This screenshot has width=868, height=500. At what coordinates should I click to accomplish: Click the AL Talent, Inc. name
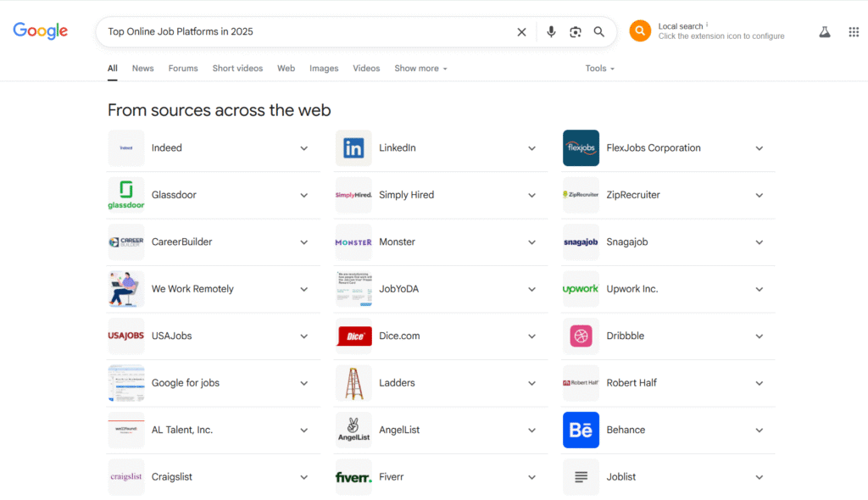click(x=182, y=430)
